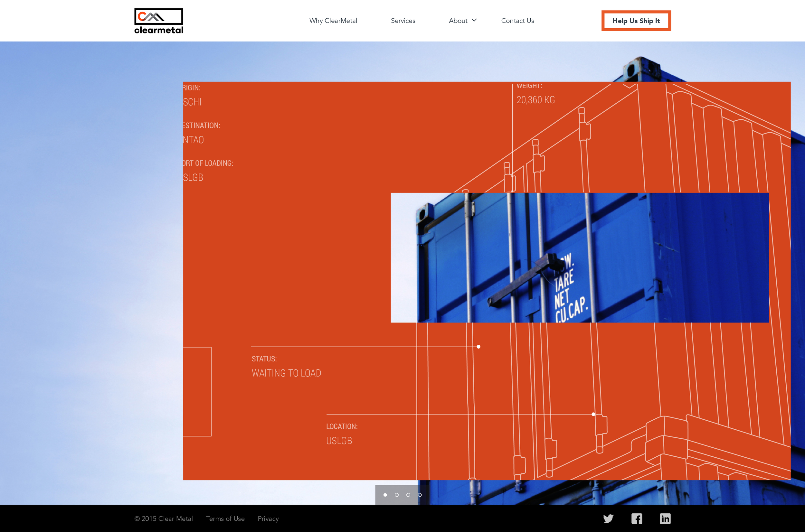Expand the About menu chevron
The image size is (805, 532).
(474, 20)
